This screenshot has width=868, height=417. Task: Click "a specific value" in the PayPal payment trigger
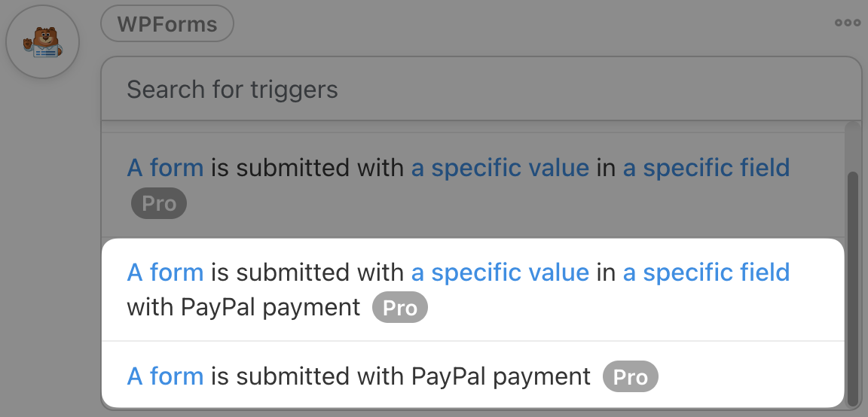click(500, 272)
